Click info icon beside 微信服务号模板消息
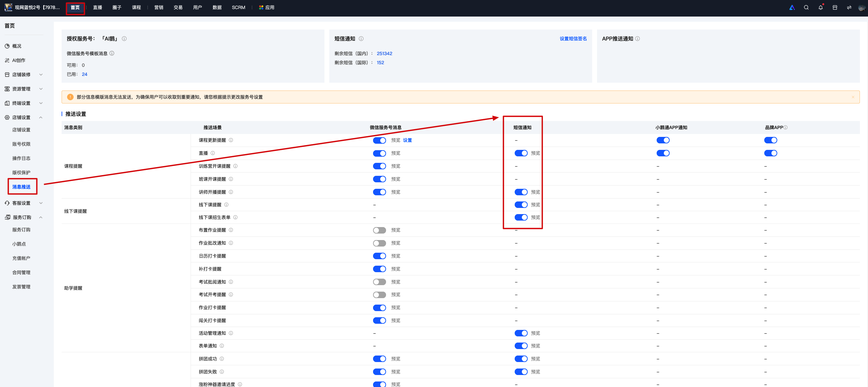This screenshot has width=868, height=387. point(112,53)
